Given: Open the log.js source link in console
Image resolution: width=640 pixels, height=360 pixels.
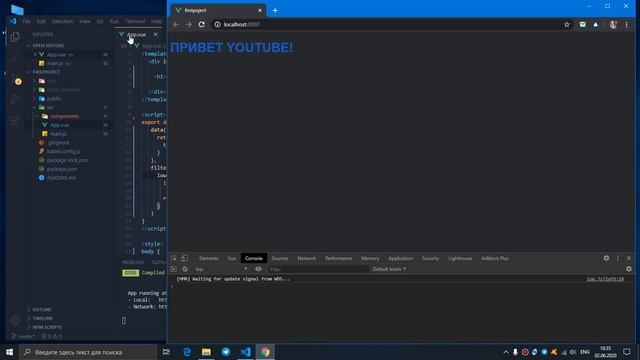Looking at the screenshot, I should pyautogui.click(x=605, y=279).
